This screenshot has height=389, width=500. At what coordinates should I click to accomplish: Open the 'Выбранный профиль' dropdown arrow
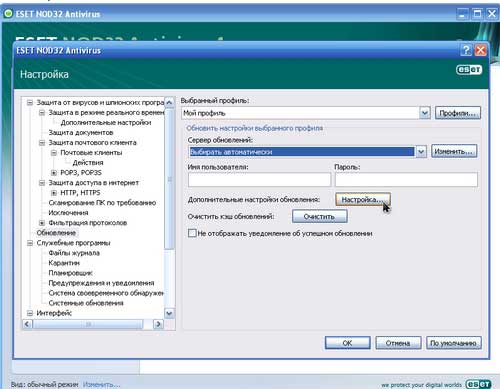[424, 113]
